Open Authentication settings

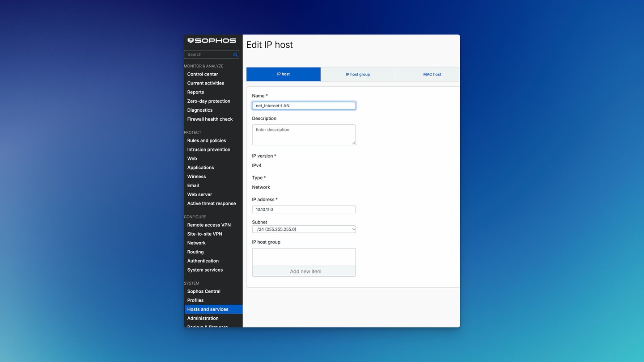point(203,261)
